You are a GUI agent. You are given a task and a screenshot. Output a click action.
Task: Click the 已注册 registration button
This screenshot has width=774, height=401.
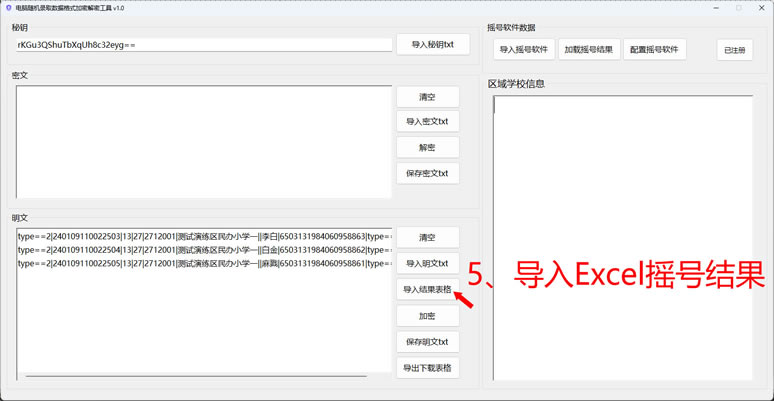tap(734, 50)
